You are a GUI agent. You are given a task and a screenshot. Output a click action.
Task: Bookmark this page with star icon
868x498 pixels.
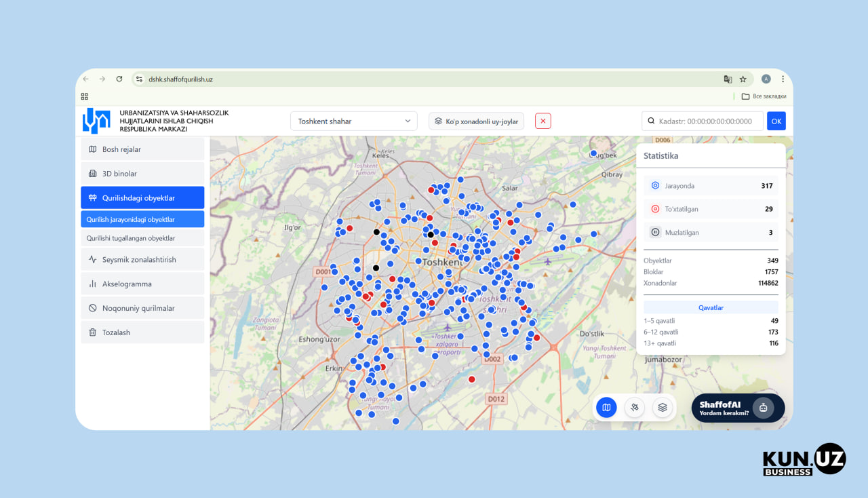743,79
